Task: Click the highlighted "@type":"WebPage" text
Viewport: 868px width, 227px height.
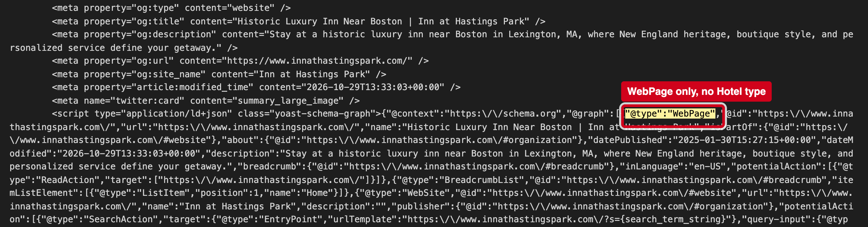Action: (x=670, y=113)
